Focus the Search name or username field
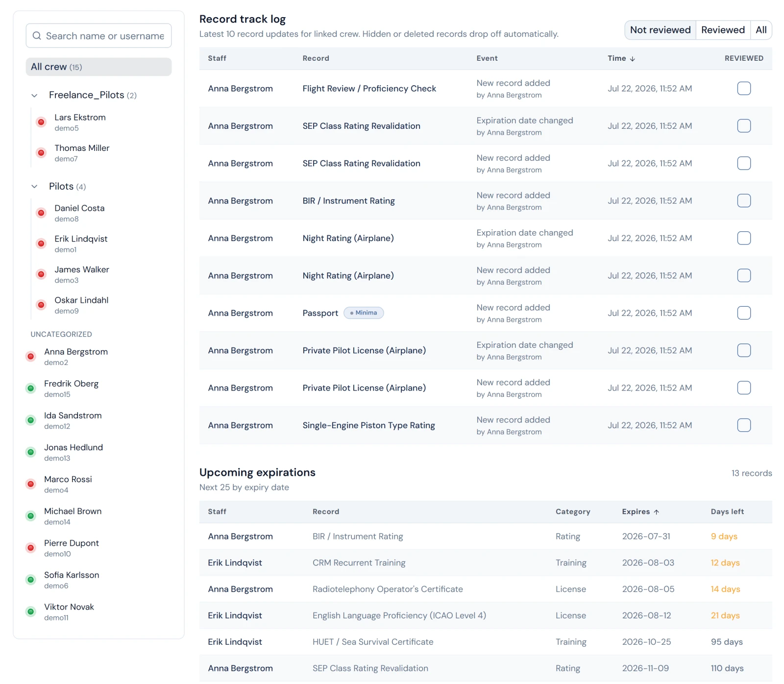The height and width of the screenshot is (684, 784). tap(98, 36)
